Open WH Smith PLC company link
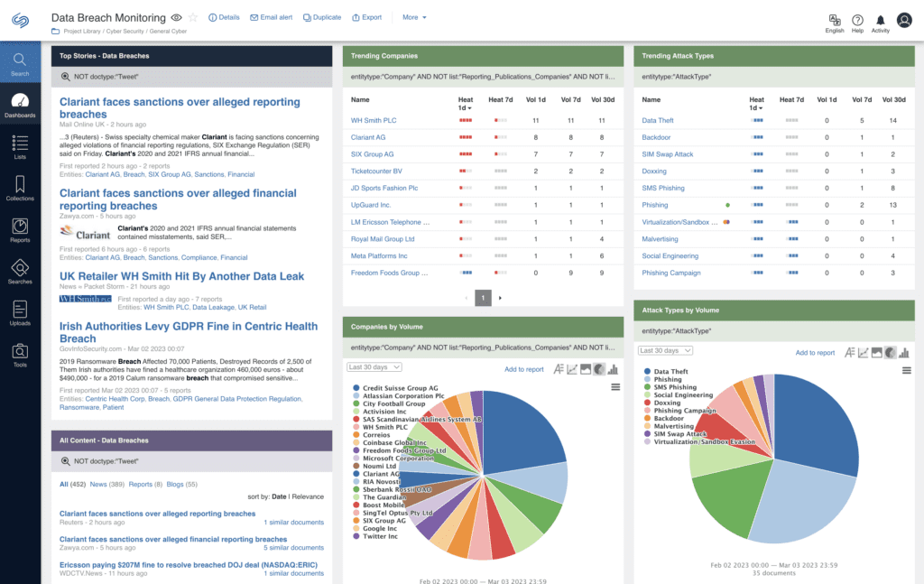924x584 pixels. pos(374,121)
